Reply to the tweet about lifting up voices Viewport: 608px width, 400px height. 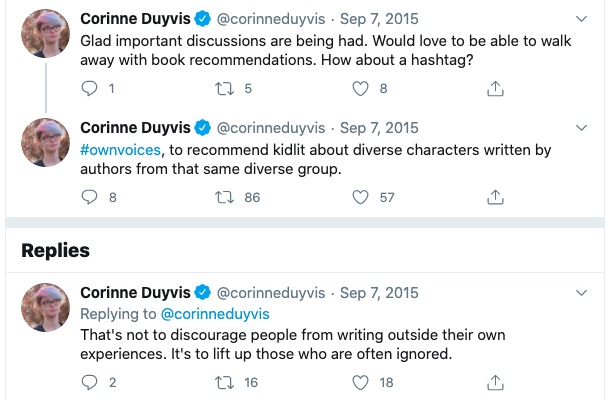89,382
